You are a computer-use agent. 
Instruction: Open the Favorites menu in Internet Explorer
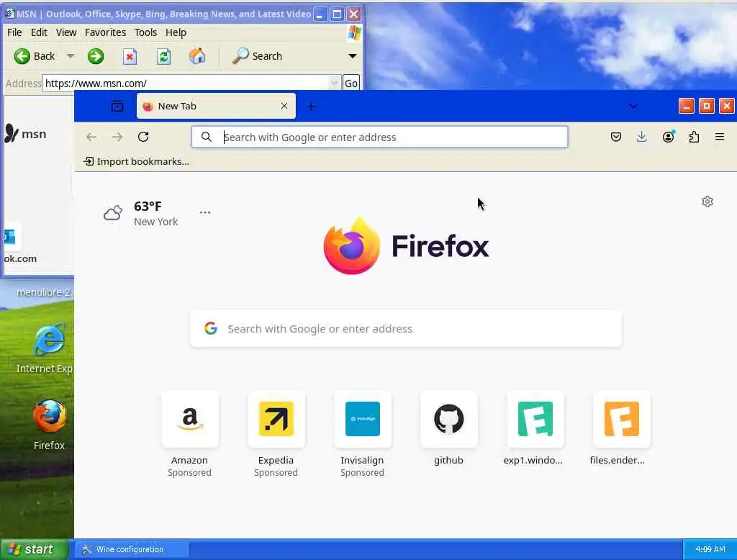(105, 32)
